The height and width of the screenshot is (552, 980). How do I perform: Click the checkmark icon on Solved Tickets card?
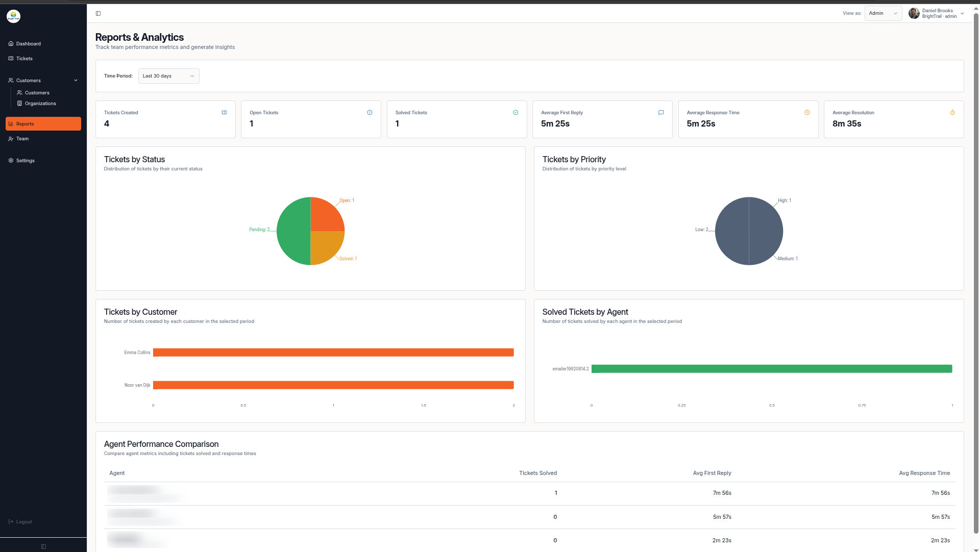pyautogui.click(x=516, y=113)
